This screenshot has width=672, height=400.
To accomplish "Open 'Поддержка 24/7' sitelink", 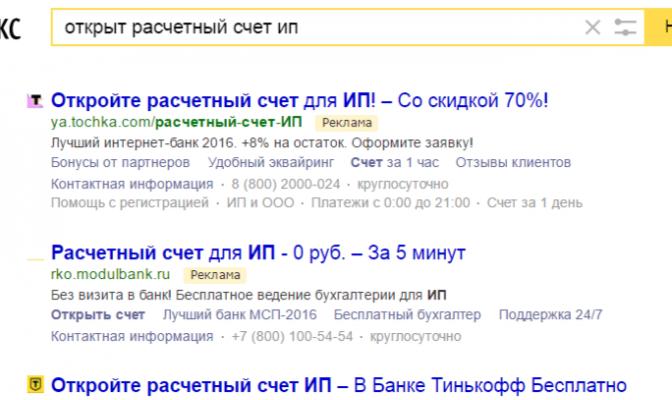I will (x=551, y=315).
